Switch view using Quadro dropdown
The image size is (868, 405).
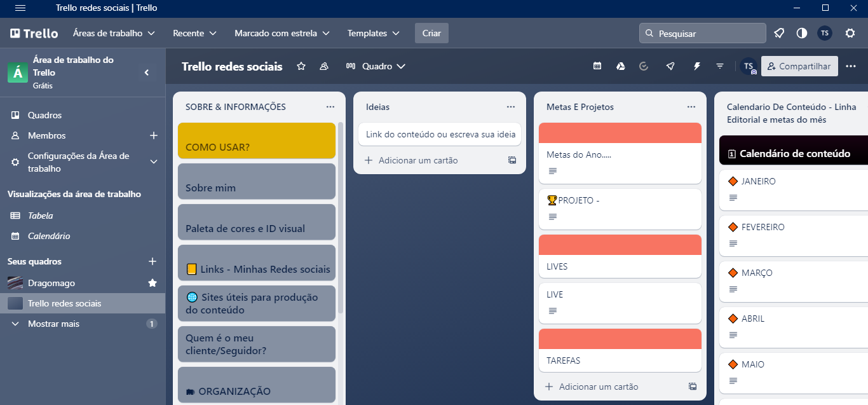coord(376,66)
